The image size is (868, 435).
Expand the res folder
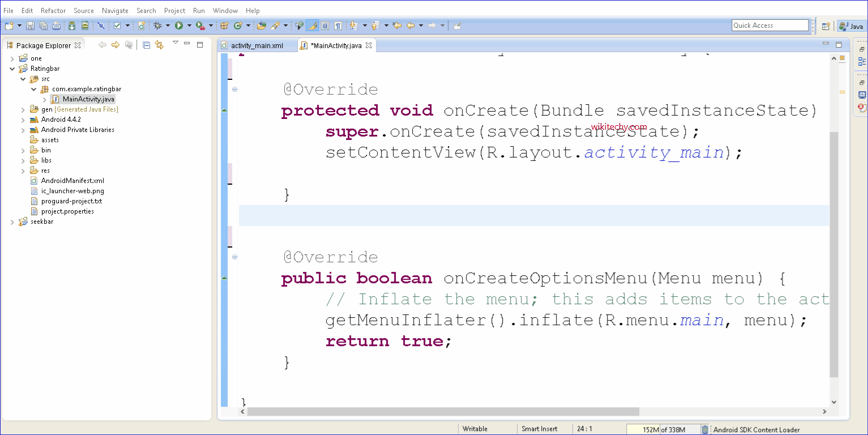[x=23, y=170]
